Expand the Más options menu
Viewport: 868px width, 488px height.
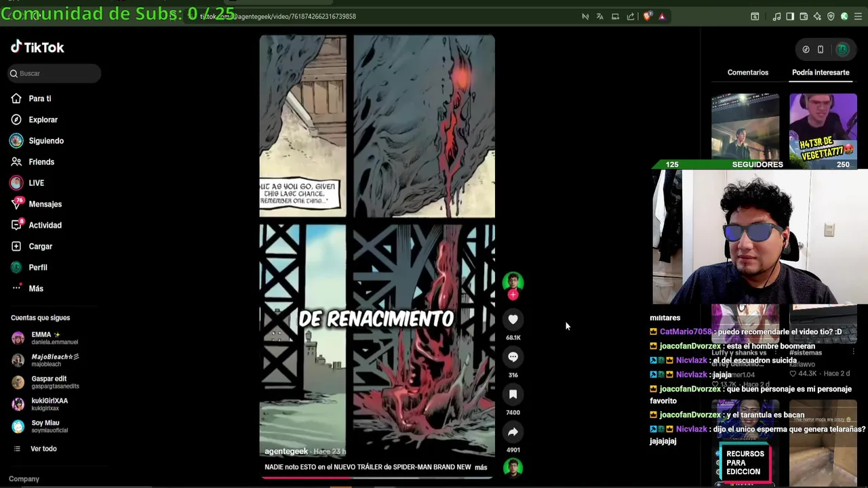[36, 288]
